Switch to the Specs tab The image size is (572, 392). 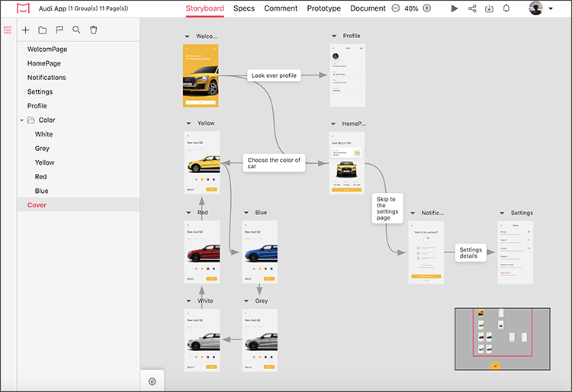pos(244,8)
